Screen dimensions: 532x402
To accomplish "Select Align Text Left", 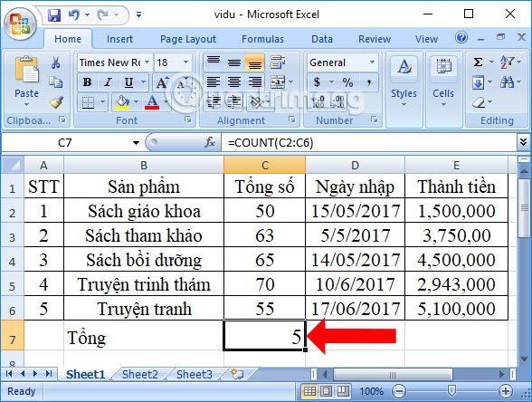I will 214,81.
